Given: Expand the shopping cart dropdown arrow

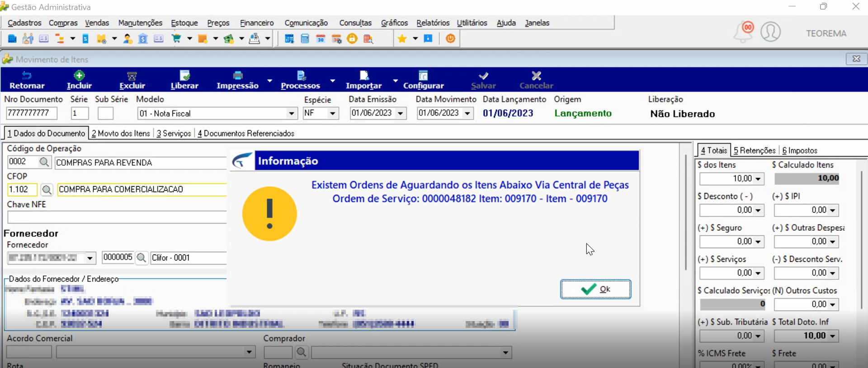Looking at the screenshot, I should click(189, 39).
